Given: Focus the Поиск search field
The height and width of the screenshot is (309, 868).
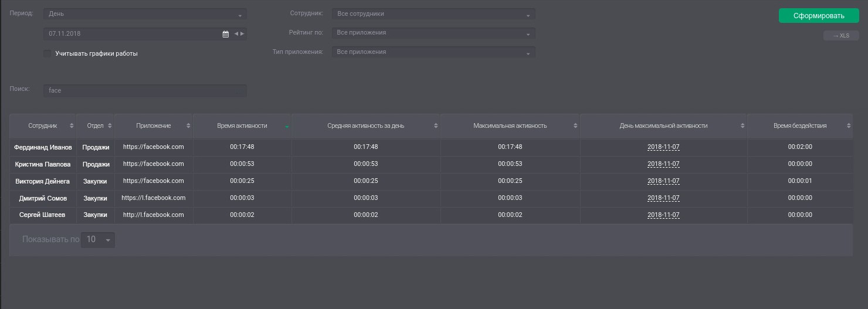Looking at the screenshot, I should [x=145, y=90].
